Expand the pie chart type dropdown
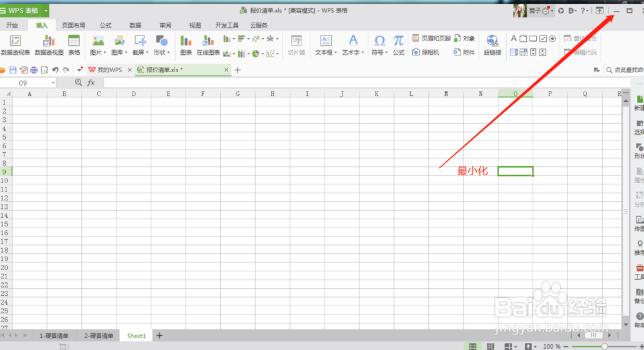Image resolution: width=644 pixels, height=350 pixels. point(263,54)
